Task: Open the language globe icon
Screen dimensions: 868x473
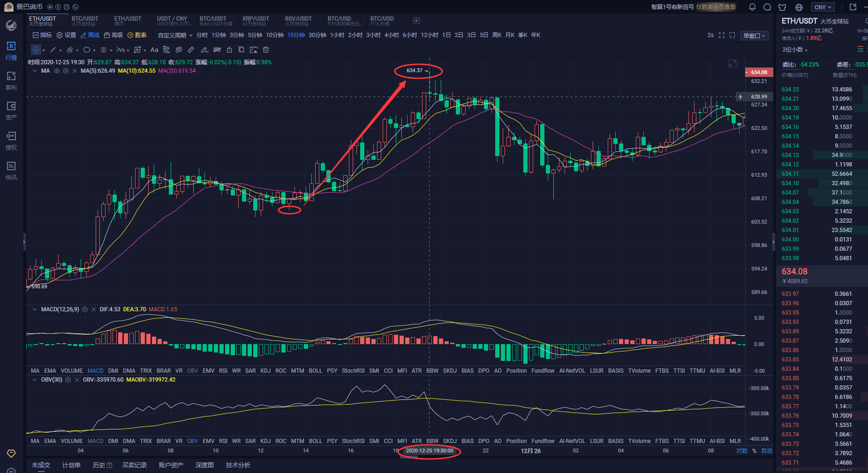Action: tap(799, 7)
